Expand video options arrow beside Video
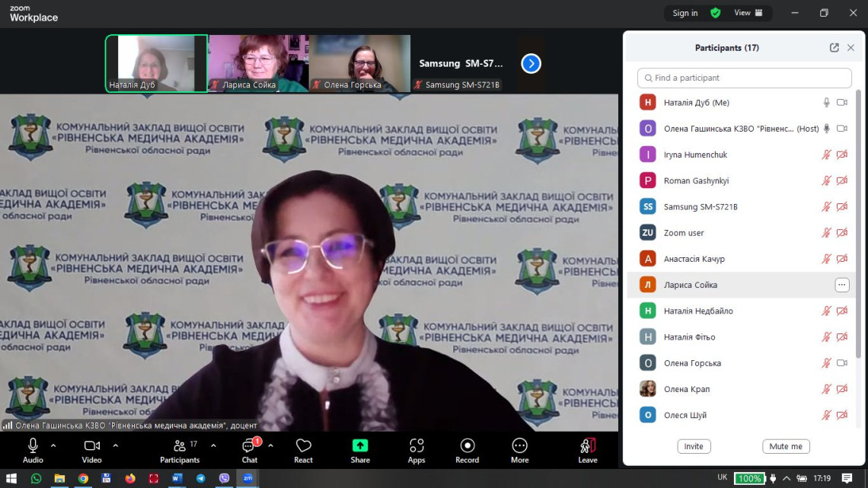This screenshot has height=488, width=868. coord(116,445)
